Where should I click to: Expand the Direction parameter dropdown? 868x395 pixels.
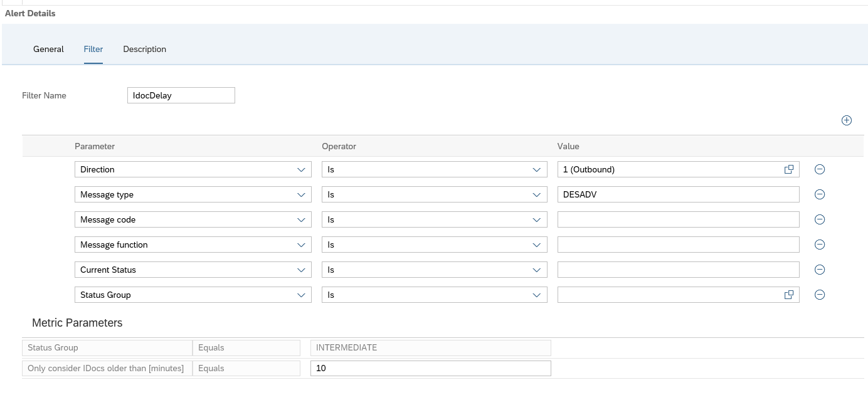[x=301, y=169]
